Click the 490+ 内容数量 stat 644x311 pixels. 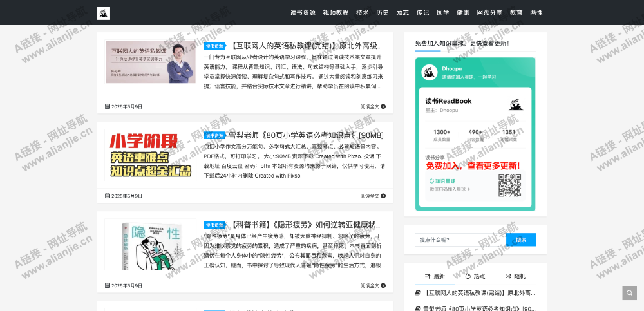(475, 135)
